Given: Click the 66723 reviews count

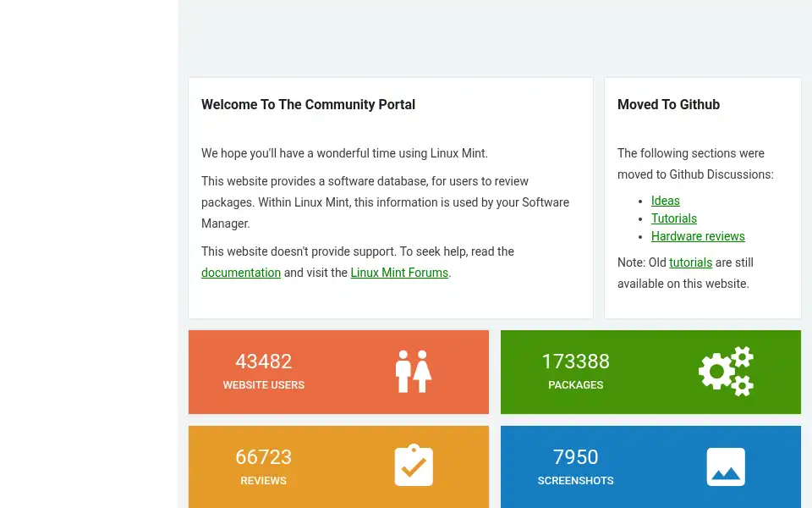Looking at the screenshot, I should click(264, 457).
